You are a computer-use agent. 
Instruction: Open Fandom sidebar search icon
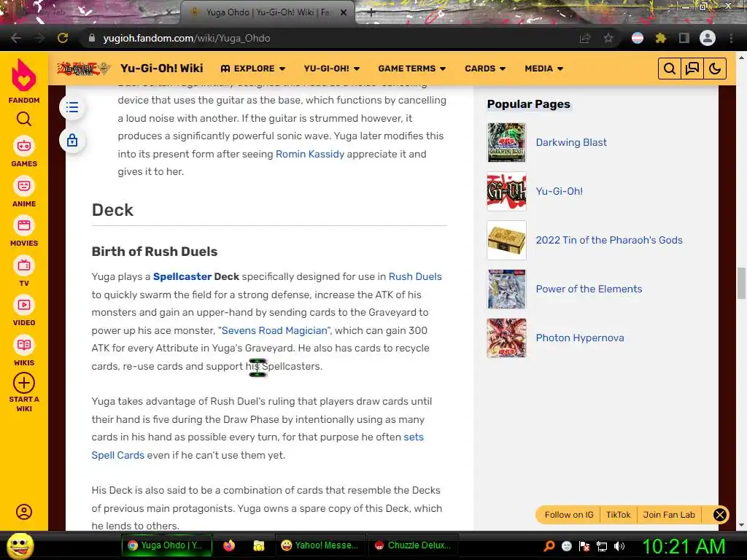tap(24, 119)
